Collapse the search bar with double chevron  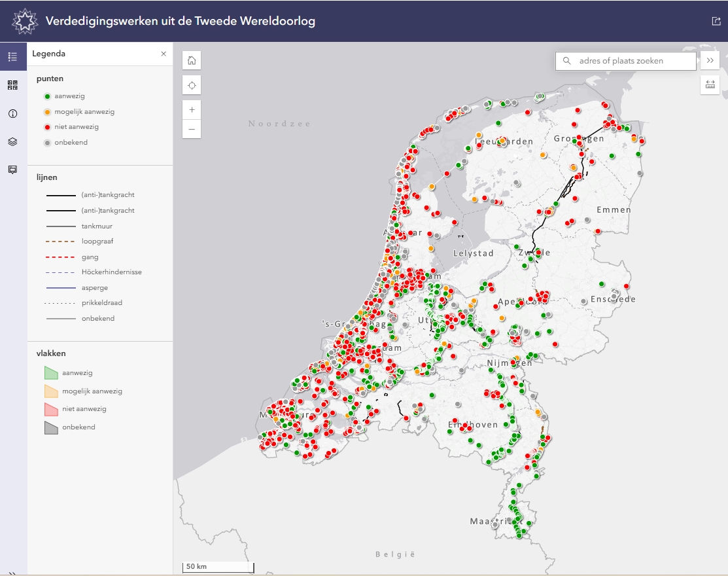[710, 61]
